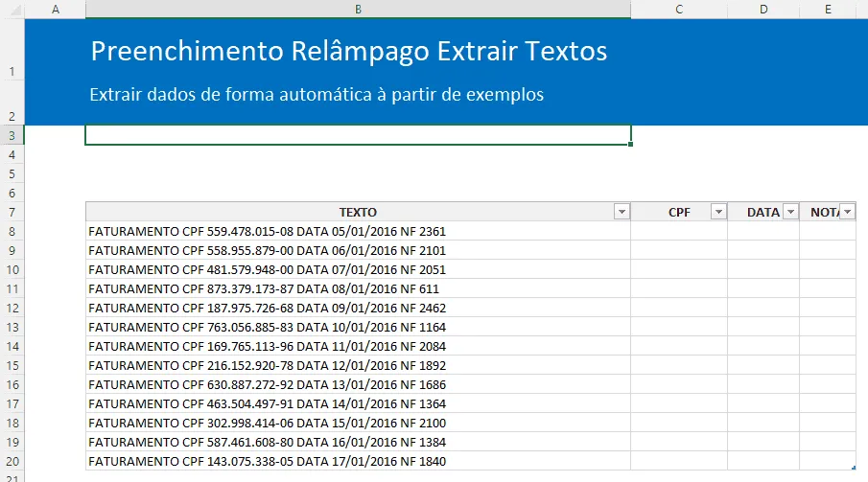Image resolution: width=868 pixels, height=482 pixels.
Task: Open the NOTA column filter dropdown
Action: click(x=848, y=212)
